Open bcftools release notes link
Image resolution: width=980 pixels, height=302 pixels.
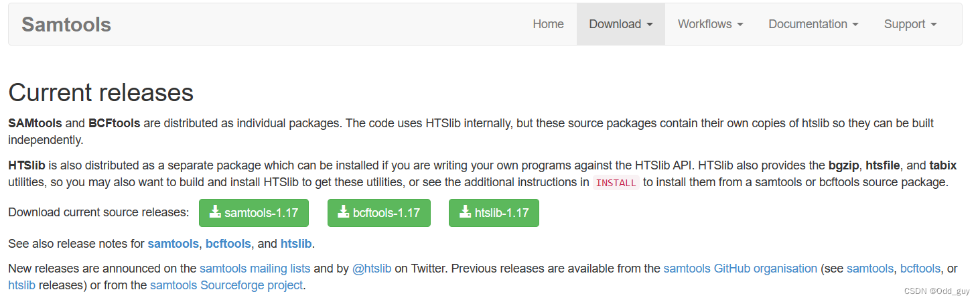228,243
